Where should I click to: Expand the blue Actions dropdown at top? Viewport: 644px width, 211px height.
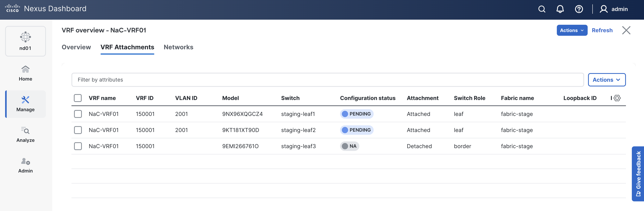[x=572, y=30]
